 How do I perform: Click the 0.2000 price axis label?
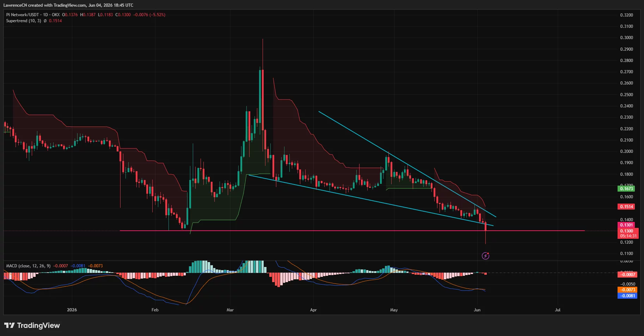click(x=627, y=151)
